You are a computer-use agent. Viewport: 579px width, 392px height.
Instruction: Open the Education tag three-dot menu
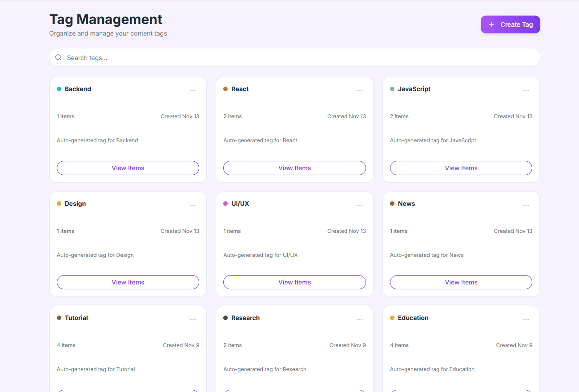click(526, 320)
